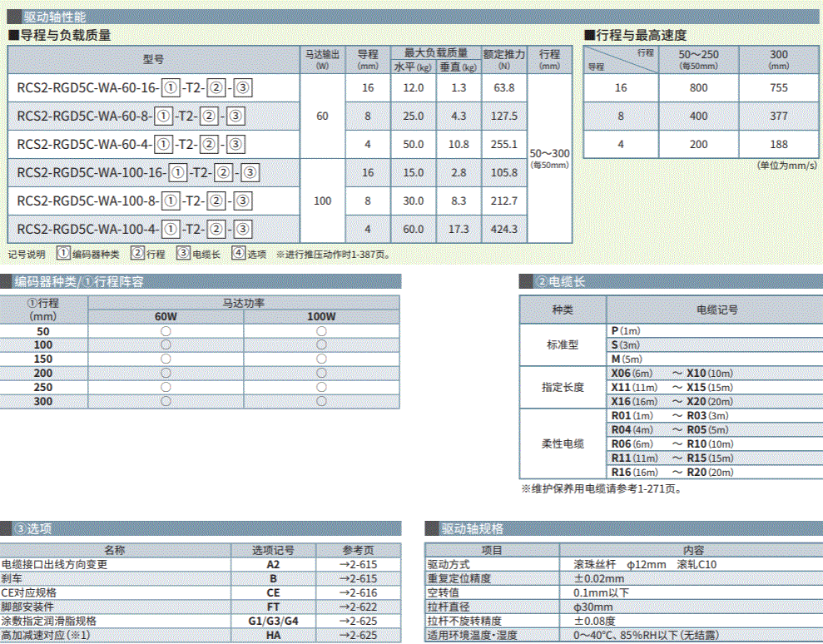Click max speed value 755
This screenshot has height=644, width=823.
pos(779,87)
